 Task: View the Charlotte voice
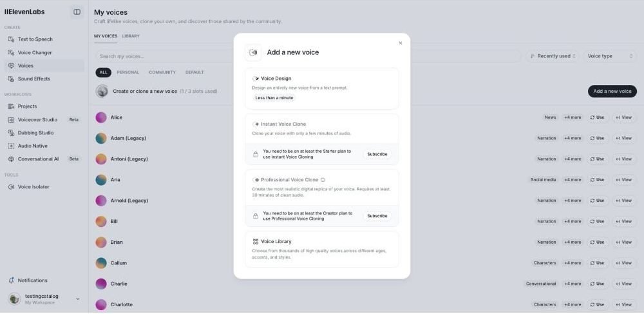click(x=624, y=305)
